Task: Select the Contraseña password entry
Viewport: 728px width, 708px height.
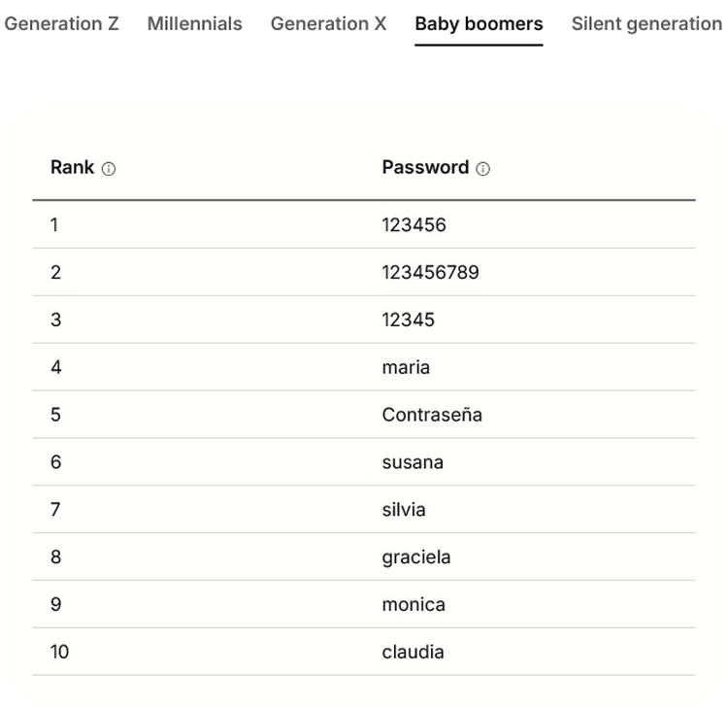Action: pyautogui.click(x=432, y=415)
